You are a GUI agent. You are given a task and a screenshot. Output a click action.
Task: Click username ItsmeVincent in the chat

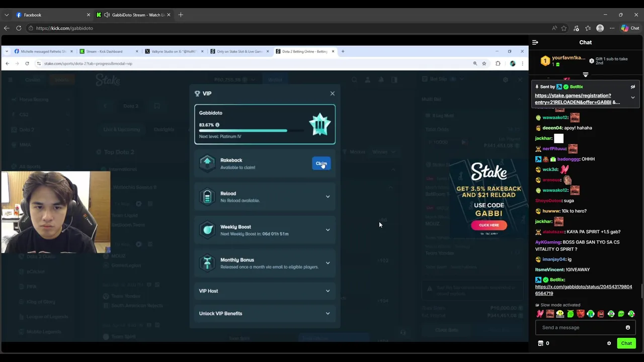click(549, 270)
